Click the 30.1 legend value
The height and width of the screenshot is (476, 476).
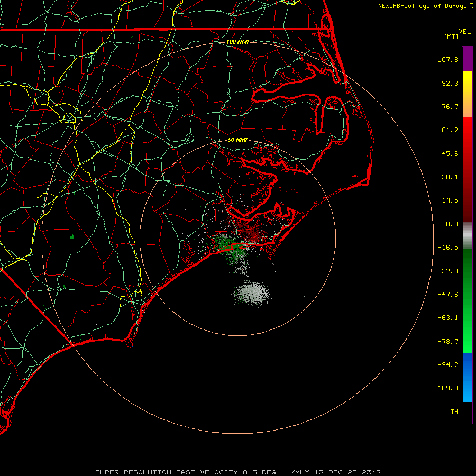[x=450, y=177]
